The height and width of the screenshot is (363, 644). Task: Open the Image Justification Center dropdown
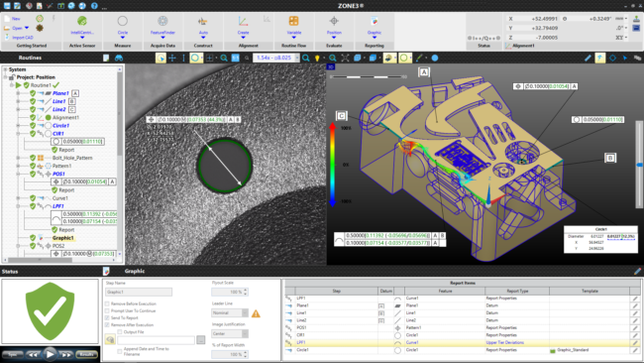point(230,334)
